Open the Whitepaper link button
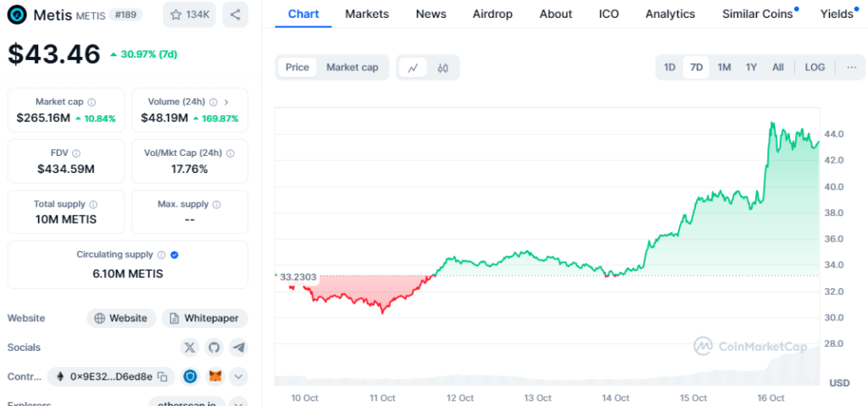The width and height of the screenshot is (868, 406). pyautogui.click(x=205, y=319)
